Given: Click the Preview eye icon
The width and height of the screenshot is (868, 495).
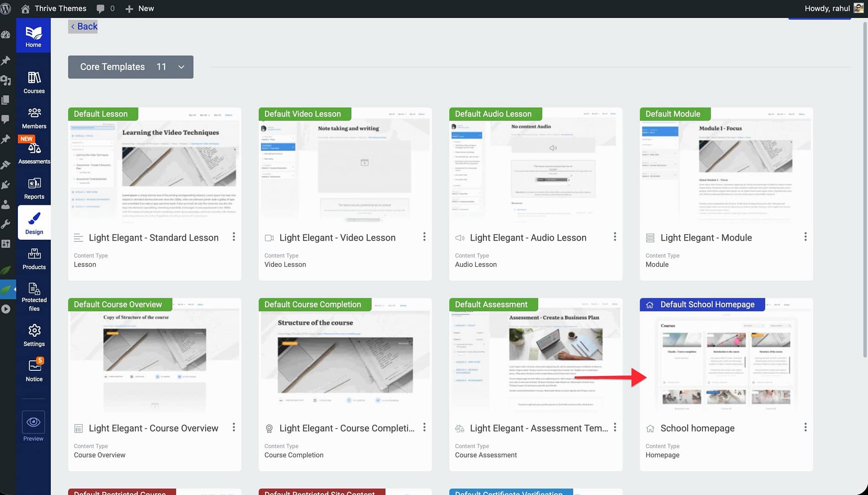Looking at the screenshot, I should click(33, 422).
